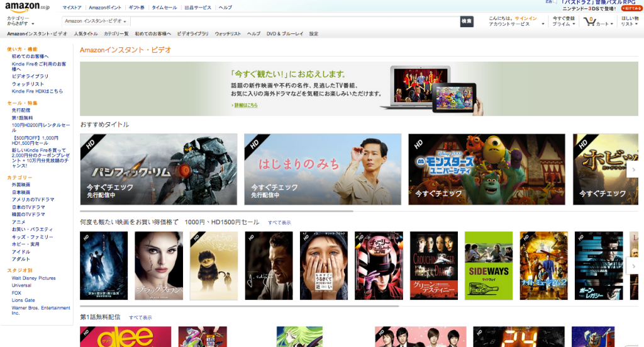Open キッズ・ファミリー category
644x347 pixels.
(33, 237)
